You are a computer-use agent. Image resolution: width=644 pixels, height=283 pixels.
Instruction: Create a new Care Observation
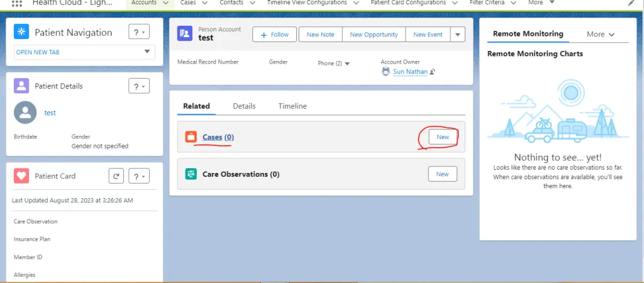[442, 174]
